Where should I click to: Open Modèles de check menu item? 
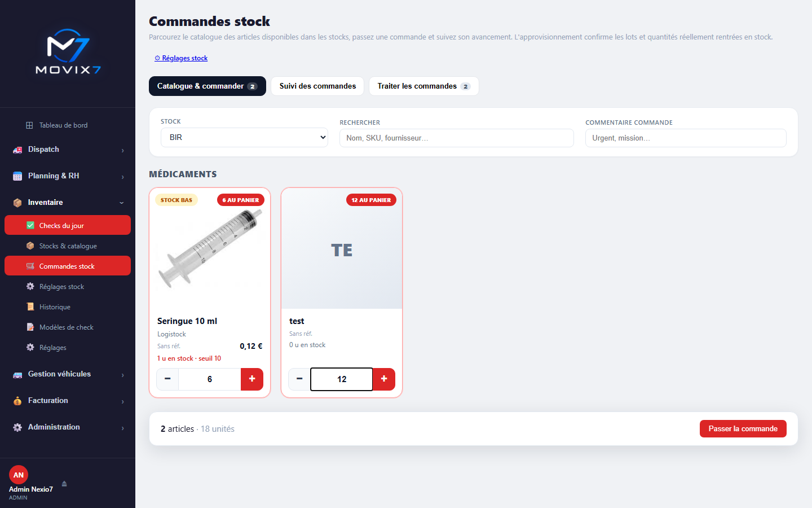(68, 327)
